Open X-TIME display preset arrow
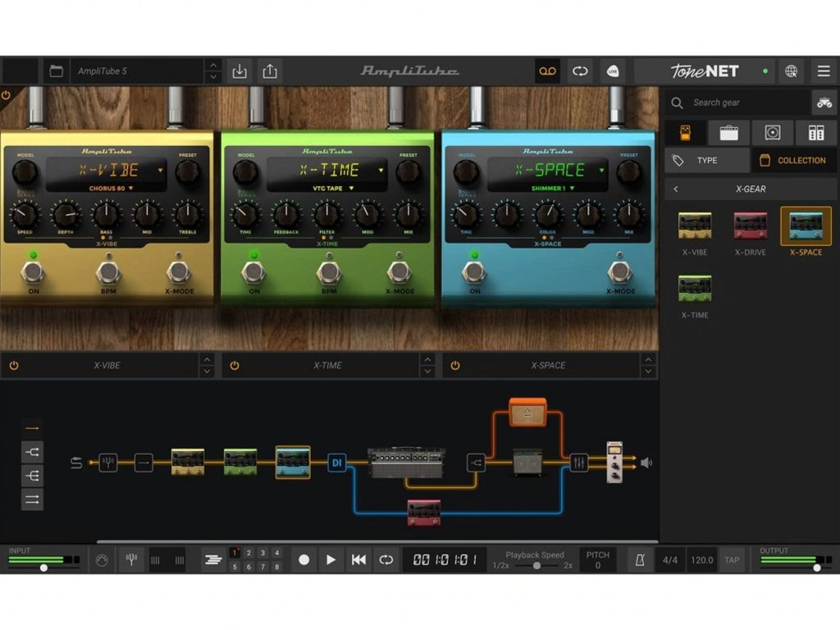The height and width of the screenshot is (630, 840). coord(381,171)
